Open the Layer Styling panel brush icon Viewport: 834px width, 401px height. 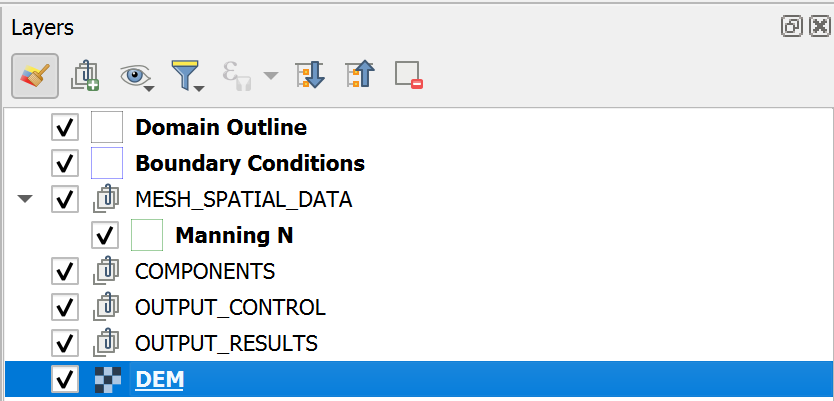(x=35, y=76)
